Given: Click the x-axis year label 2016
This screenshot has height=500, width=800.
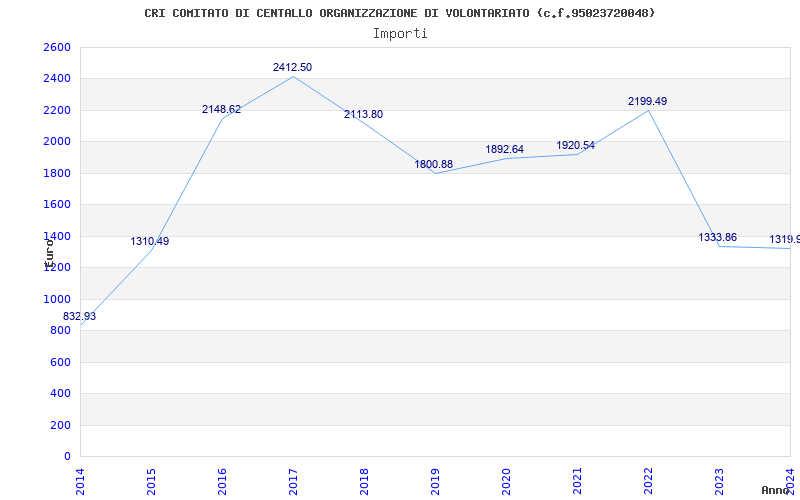Looking at the screenshot, I should [222, 482].
